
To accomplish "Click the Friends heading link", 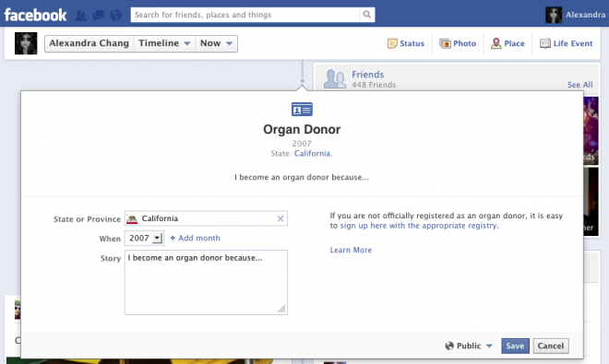I will 367,75.
